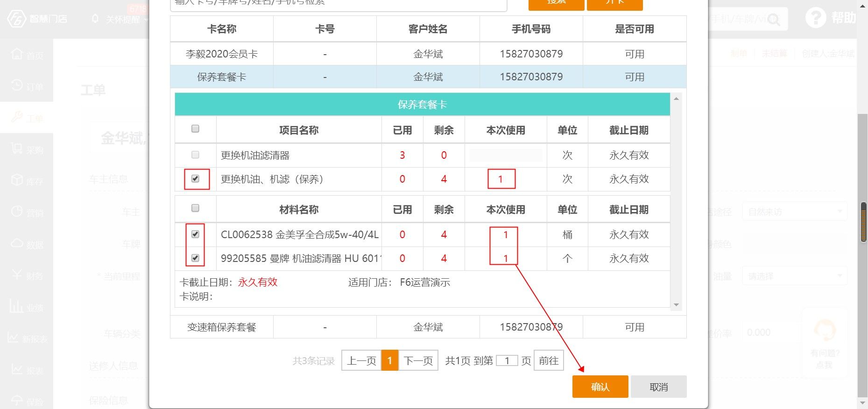Click the 截止日期 header in 项目 table
Viewport: 868px width, 409px height.
pos(629,130)
